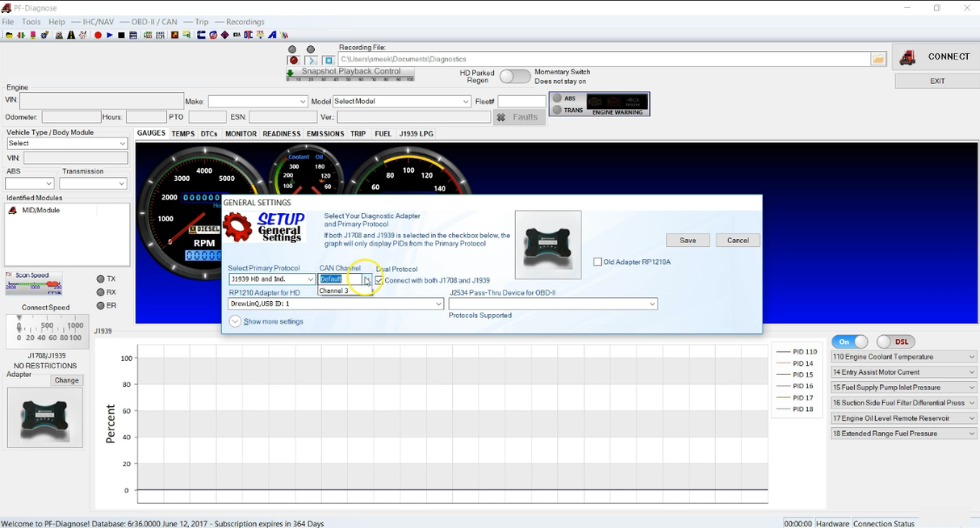The width and height of the screenshot is (980, 528).
Task: Turn off the blue On toggle
Action: (x=849, y=342)
